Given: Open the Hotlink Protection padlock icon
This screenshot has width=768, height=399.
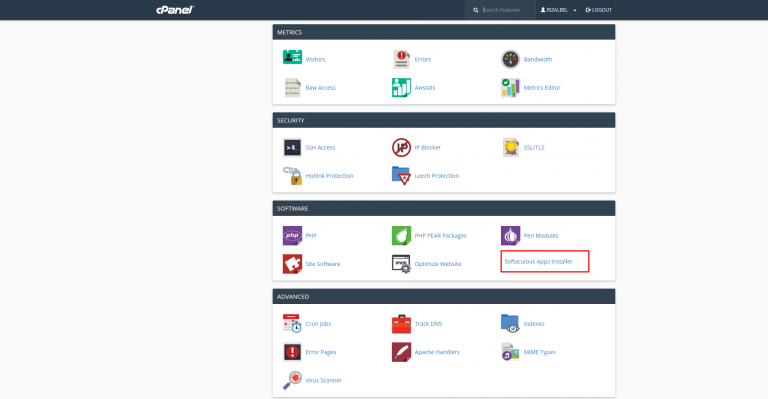Looking at the screenshot, I should (292, 176).
